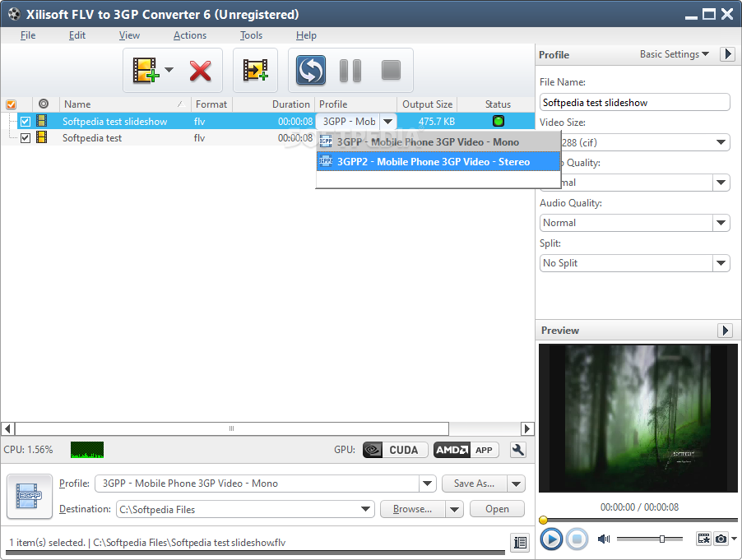
Task: Click the clip settings icon beside snapshot
Action: click(703, 539)
